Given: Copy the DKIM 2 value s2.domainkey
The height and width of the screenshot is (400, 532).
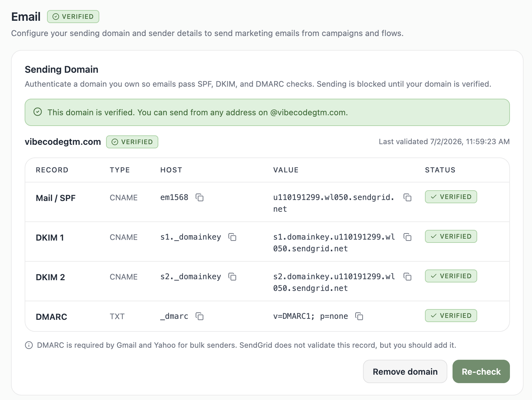Looking at the screenshot, I should click(407, 277).
